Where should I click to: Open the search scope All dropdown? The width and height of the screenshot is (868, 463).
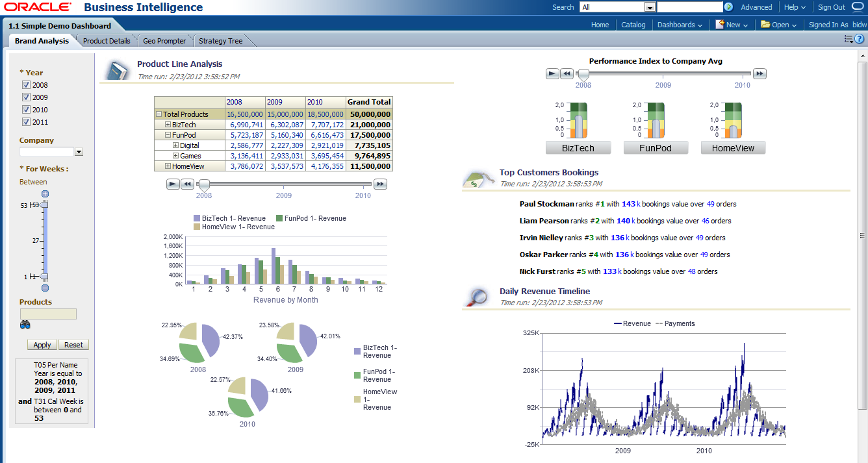(x=650, y=7)
